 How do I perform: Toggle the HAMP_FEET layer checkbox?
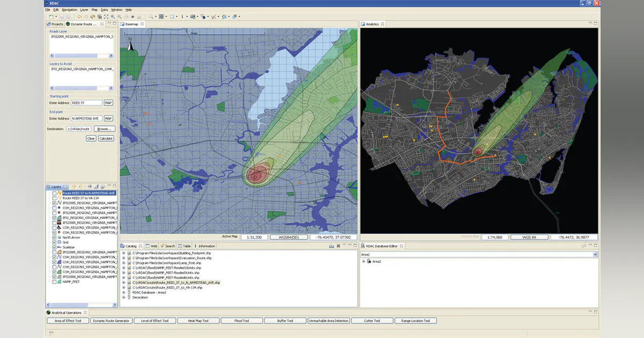[x=54, y=282]
